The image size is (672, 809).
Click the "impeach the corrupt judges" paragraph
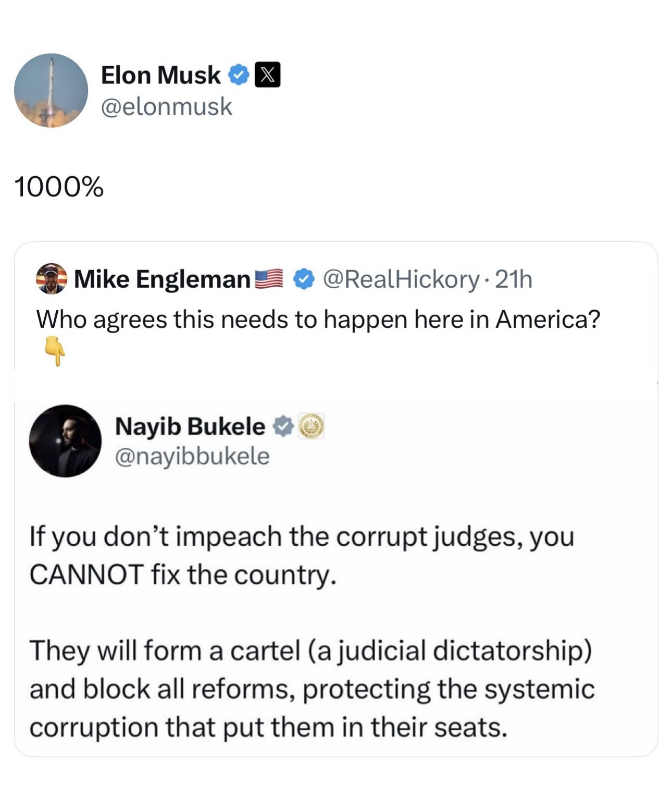tap(302, 555)
